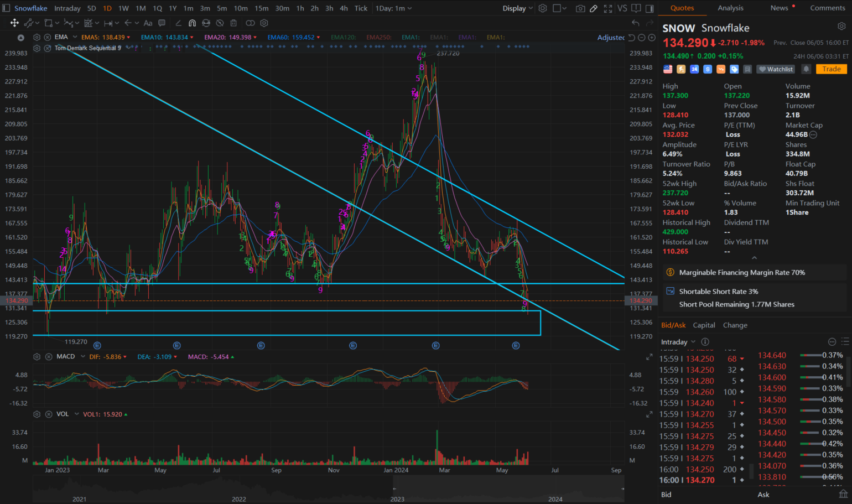Open the Capital tab
Viewport: 852px width, 504px height.
pos(704,325)
